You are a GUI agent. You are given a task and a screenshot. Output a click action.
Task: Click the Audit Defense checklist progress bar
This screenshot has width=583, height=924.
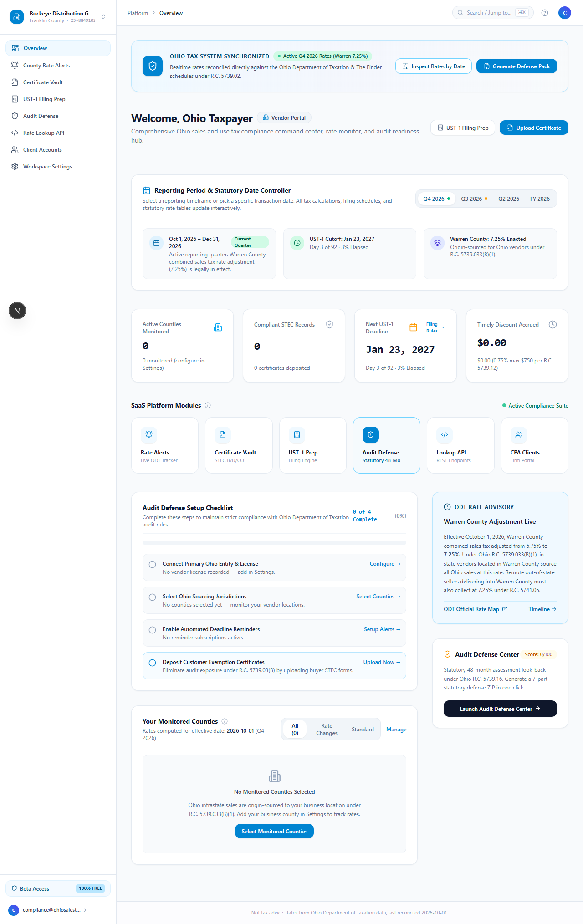point(274,543)
